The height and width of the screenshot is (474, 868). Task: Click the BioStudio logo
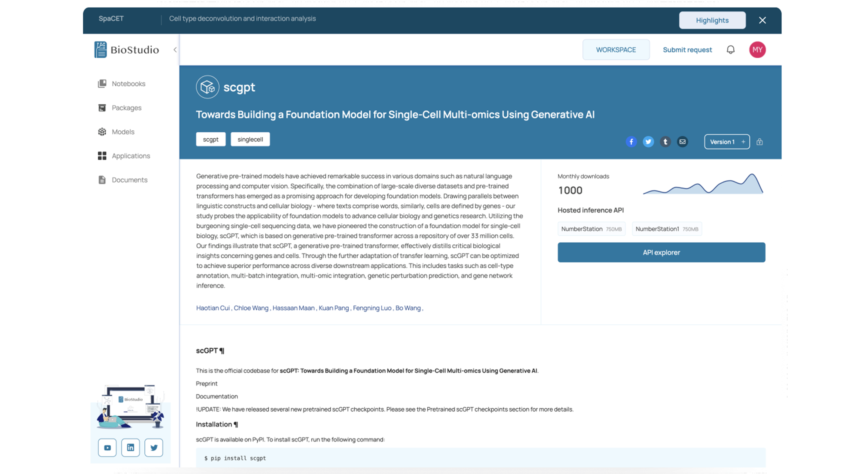tap(126, 50)
